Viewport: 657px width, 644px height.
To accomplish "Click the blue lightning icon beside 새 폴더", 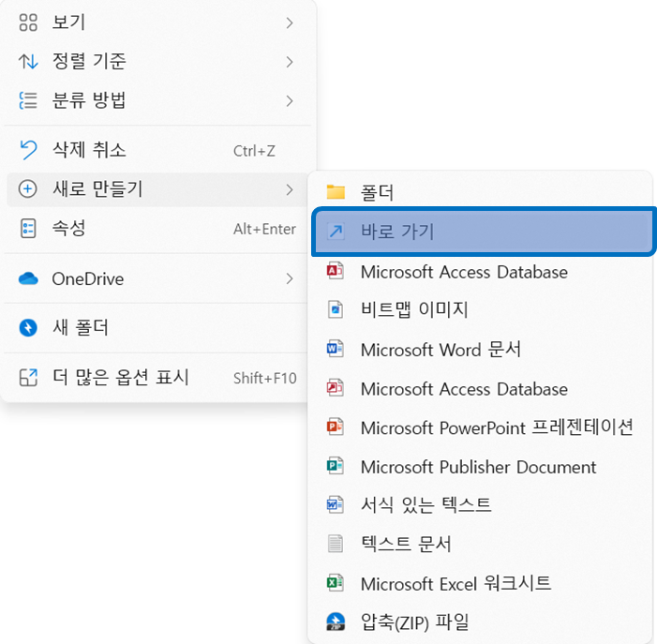I will pyautogui.click(x=28, y=328).
